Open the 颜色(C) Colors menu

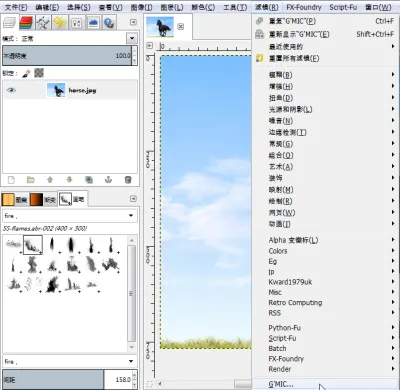pyautogui.click(x=203, y=7)
